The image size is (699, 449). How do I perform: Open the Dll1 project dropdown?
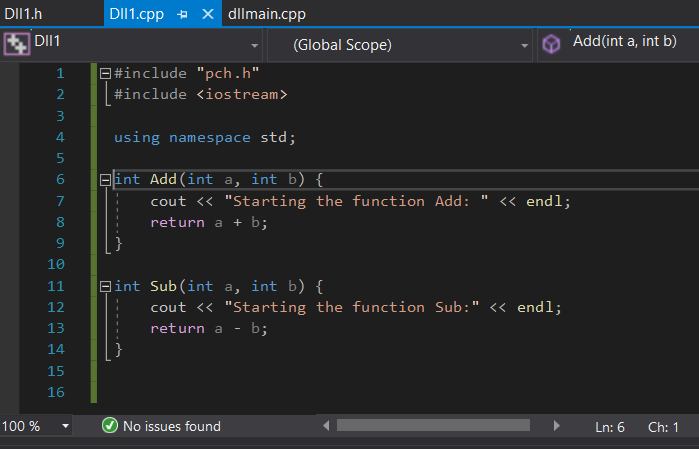coord(255,46)
